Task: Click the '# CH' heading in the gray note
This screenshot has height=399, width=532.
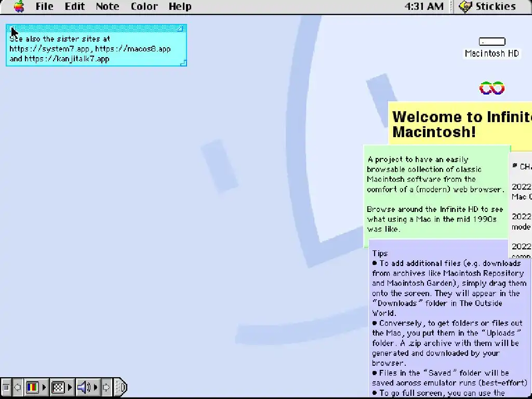Action: pos(522,166)
